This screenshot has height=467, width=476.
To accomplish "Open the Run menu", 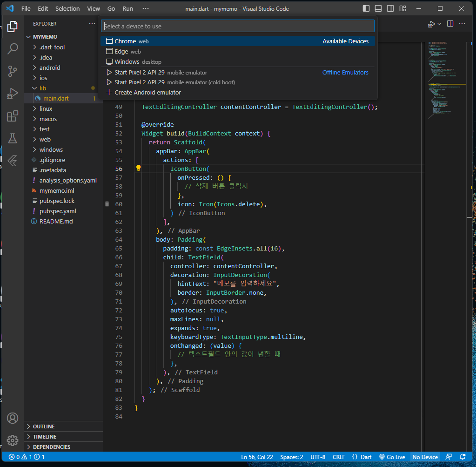I will 127,8.
